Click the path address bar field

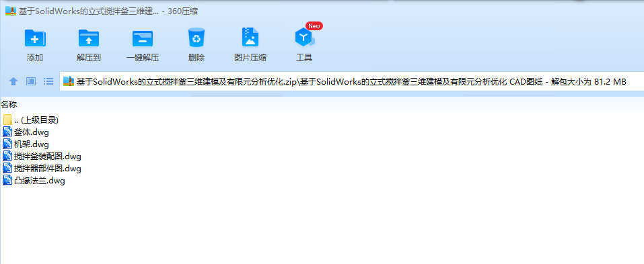pos(351,81)
